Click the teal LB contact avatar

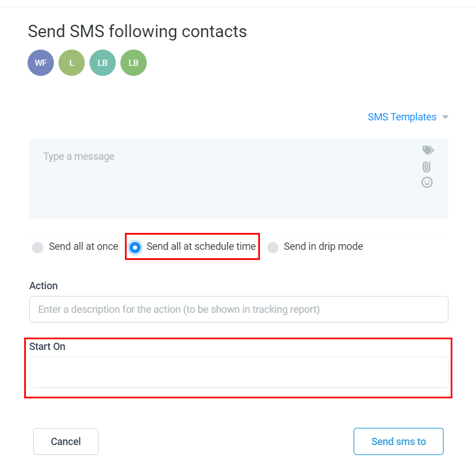102,62
